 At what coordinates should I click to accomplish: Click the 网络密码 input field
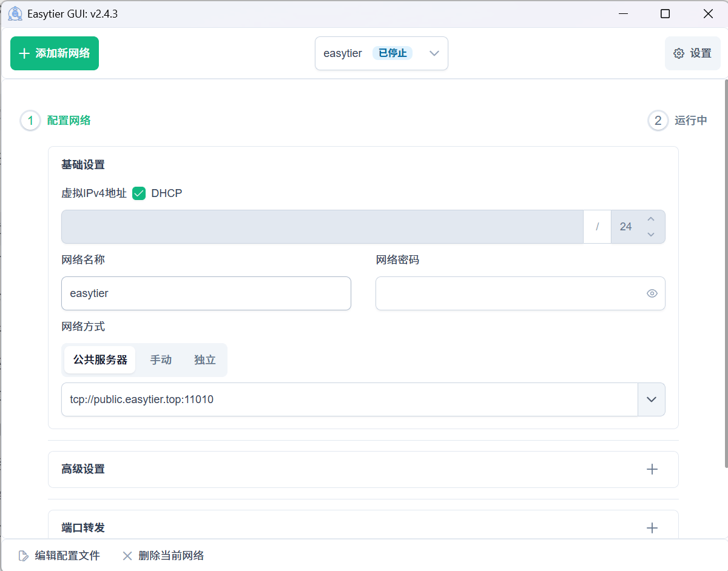(521, 293)
